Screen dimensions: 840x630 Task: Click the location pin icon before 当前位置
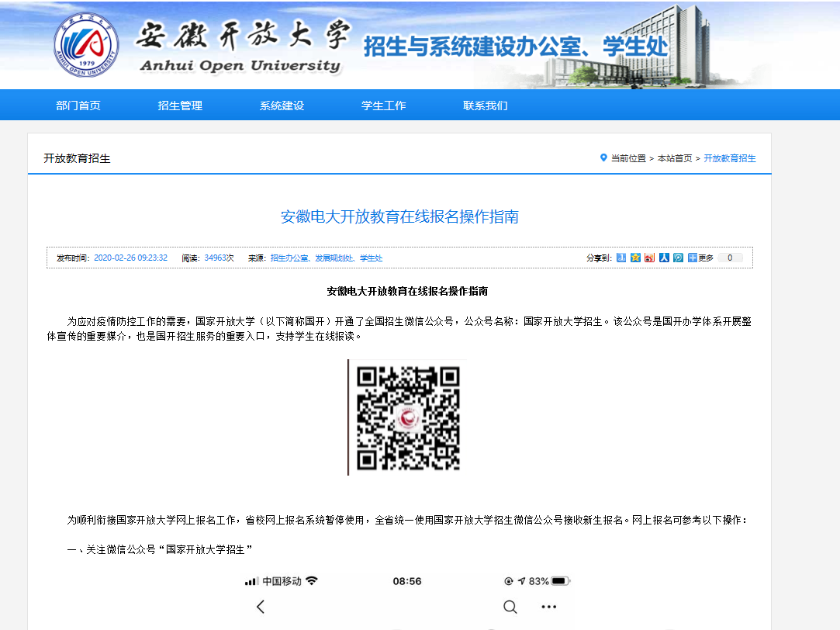[x=603, y=157]
